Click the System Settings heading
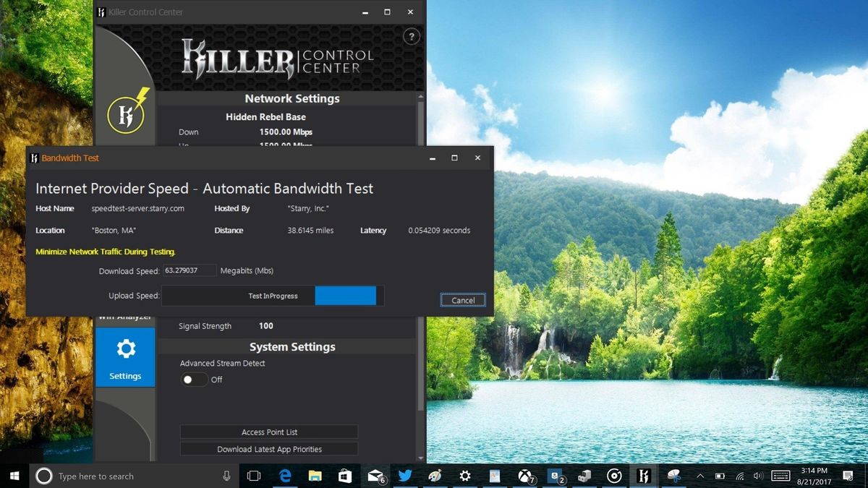Viewport: 868px width, 488px height. [x=292, y=347]
